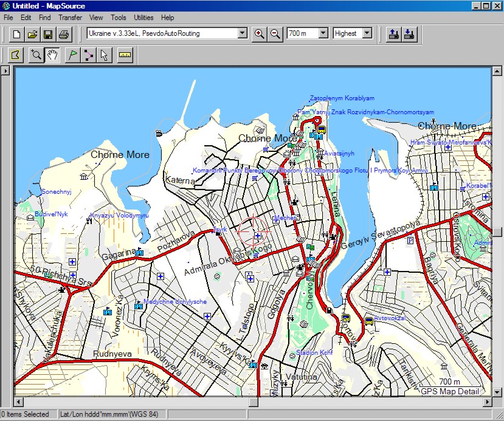Viewport: 504px width, 421px height.
Task: Click the MapSource title bar app icon
Action: click(x=6, y=6)
